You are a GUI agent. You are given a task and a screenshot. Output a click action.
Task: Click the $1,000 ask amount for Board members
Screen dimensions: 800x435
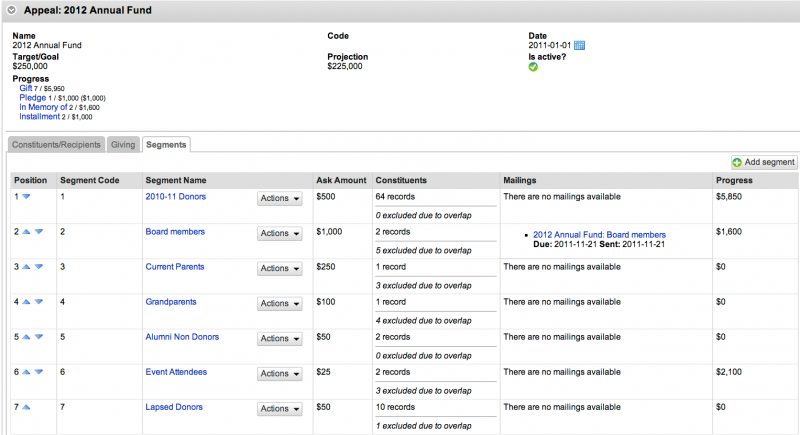329,232
